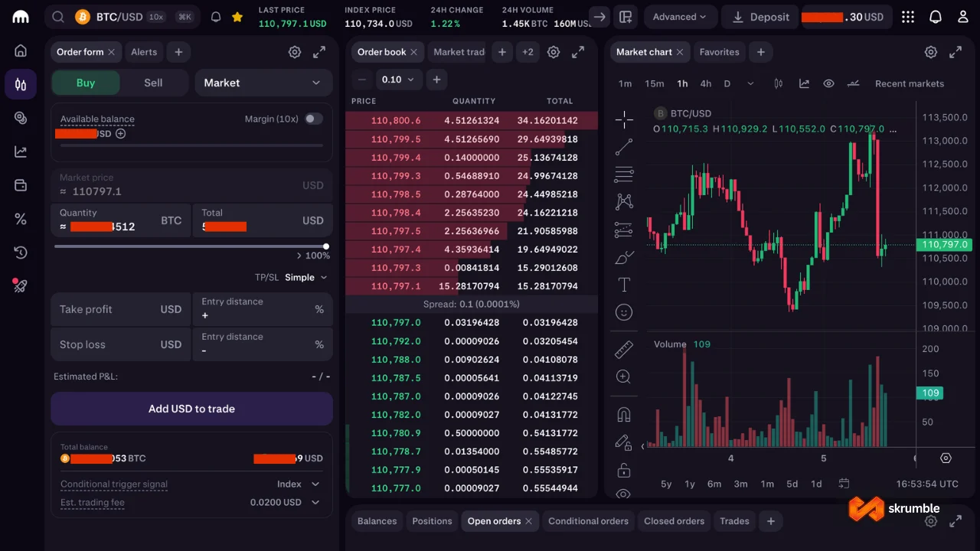Open Conditional trigger signal Index dropdown

coord(299,484)
